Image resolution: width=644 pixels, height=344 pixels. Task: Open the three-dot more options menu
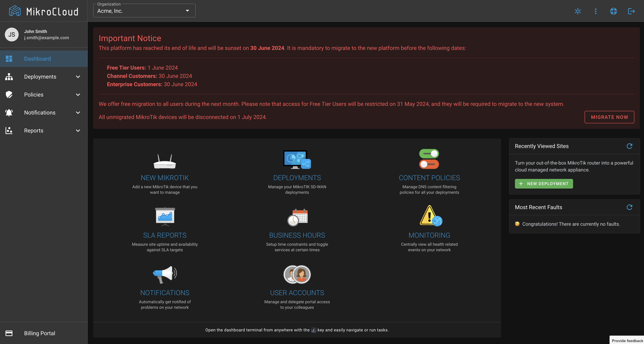[x=596, y=11]
